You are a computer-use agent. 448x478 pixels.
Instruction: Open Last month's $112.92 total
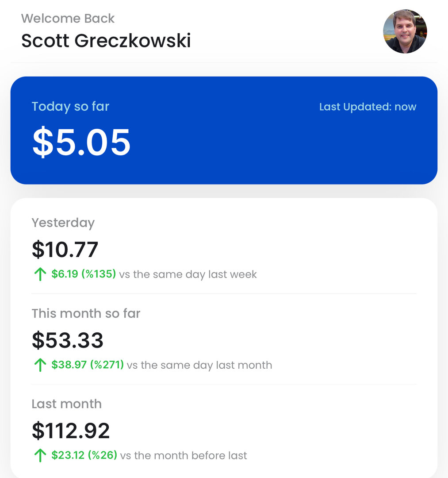tap(71, 431)
